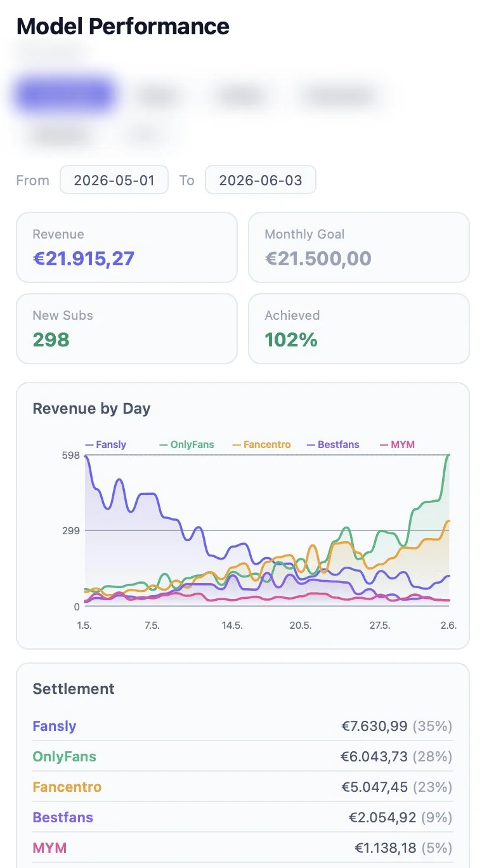
Task: Toggle the Fansly series in chart legend
Action: coord(105,445)
